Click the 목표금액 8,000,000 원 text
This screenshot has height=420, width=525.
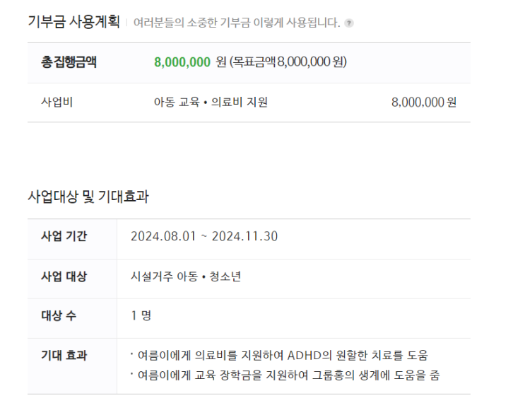288,62
